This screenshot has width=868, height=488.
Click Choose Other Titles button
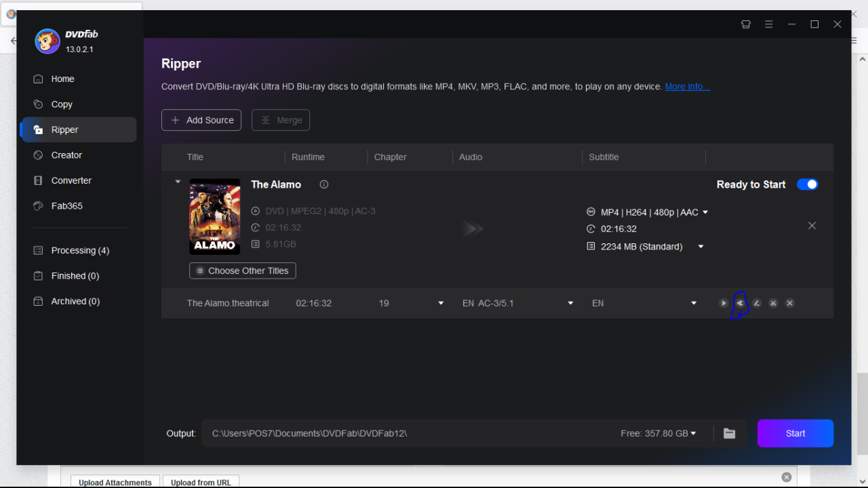pos(243,270)
